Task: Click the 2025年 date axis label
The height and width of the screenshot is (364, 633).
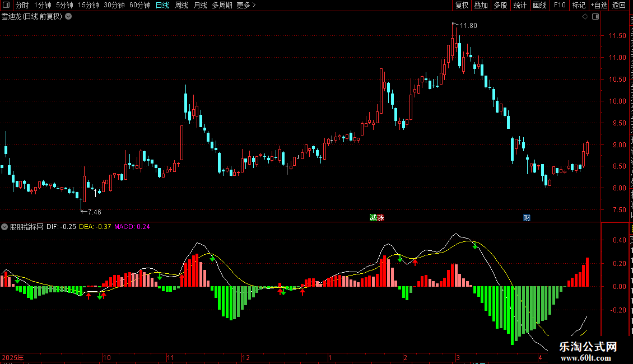Action: (13, 357)
